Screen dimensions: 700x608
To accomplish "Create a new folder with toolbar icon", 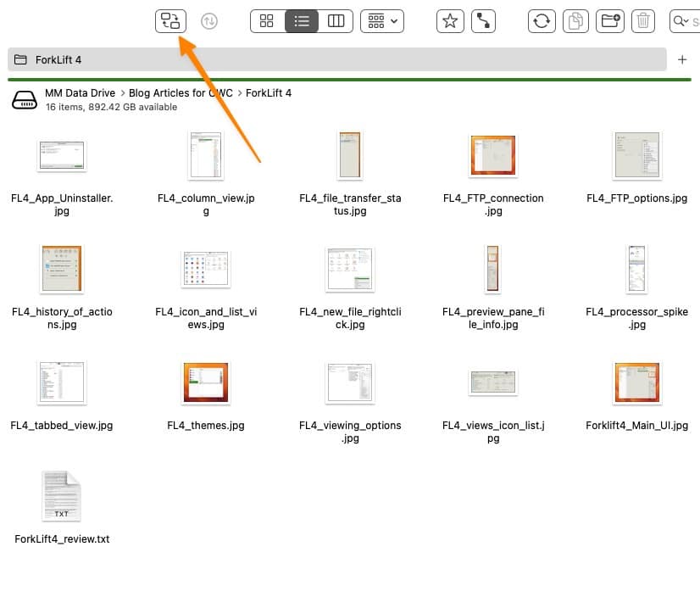I will coord(609,21).
